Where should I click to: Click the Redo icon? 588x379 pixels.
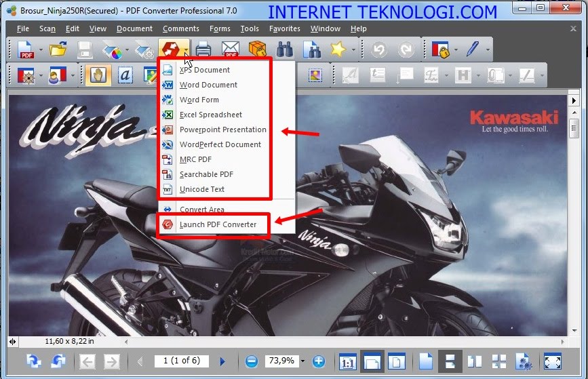pos(406,49)
